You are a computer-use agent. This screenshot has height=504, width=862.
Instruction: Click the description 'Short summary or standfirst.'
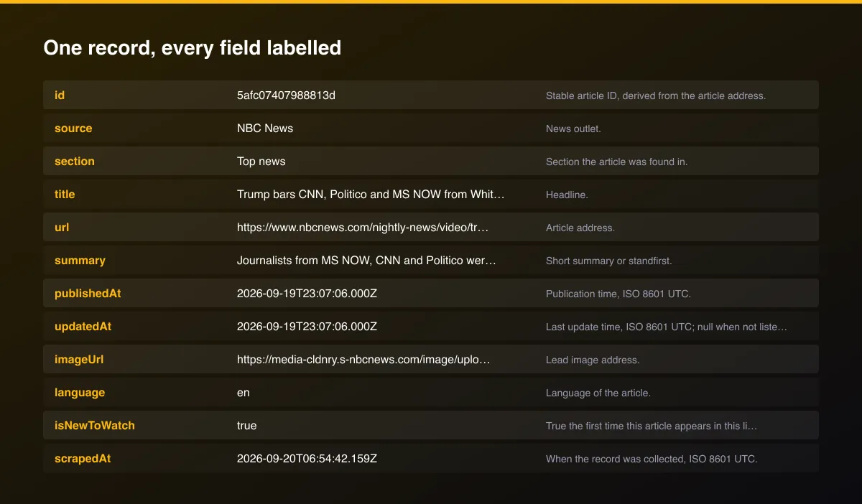609,261
